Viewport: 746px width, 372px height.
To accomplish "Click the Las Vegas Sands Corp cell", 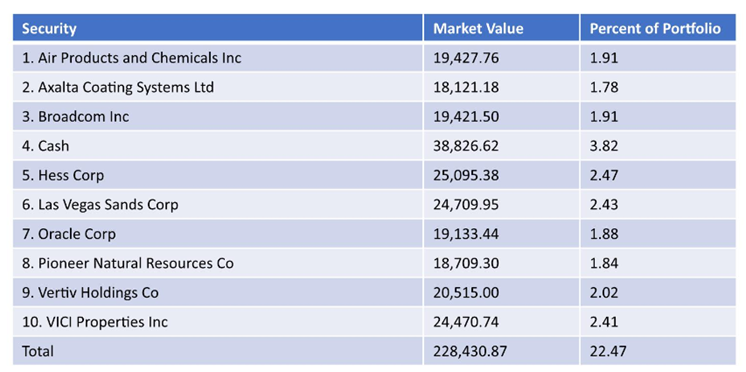I will (218, 205).
